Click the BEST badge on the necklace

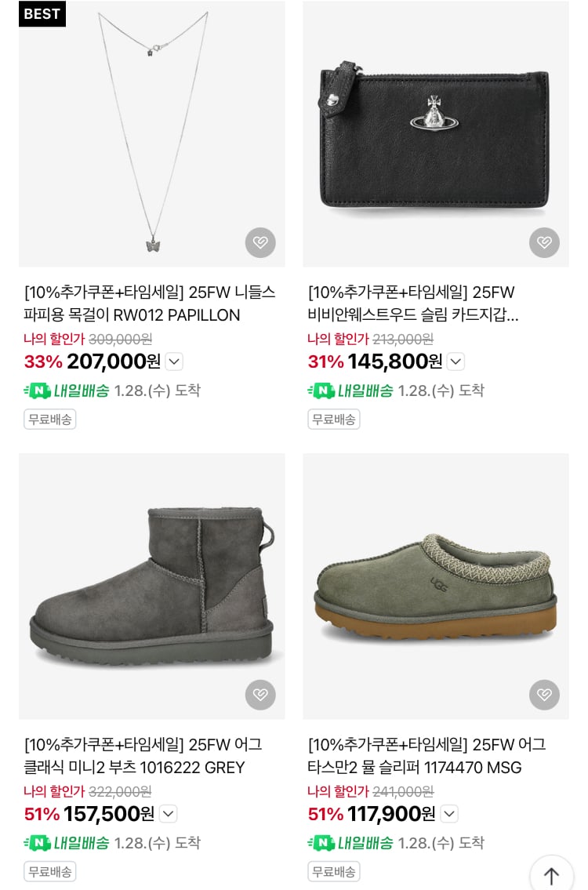pos(42,14)
